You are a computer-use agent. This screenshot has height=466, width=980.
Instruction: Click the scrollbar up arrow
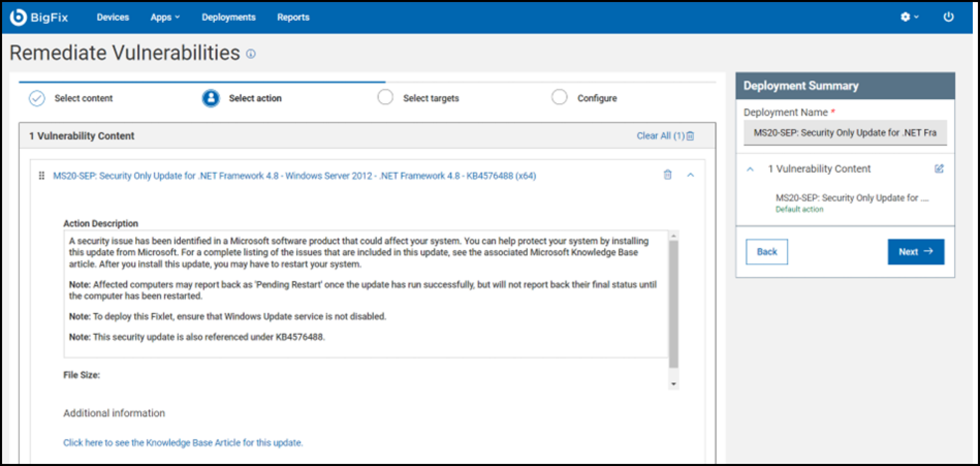coord(673,236)
